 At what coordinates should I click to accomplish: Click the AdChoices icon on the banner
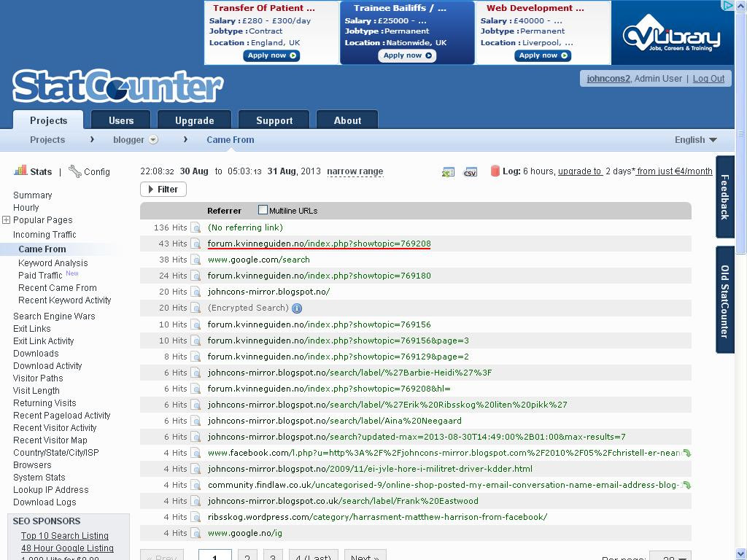(727, 5)
